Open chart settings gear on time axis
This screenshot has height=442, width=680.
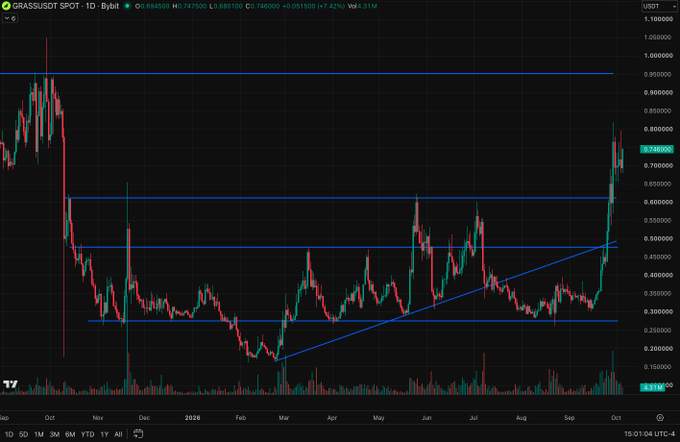tap(660, 418)
